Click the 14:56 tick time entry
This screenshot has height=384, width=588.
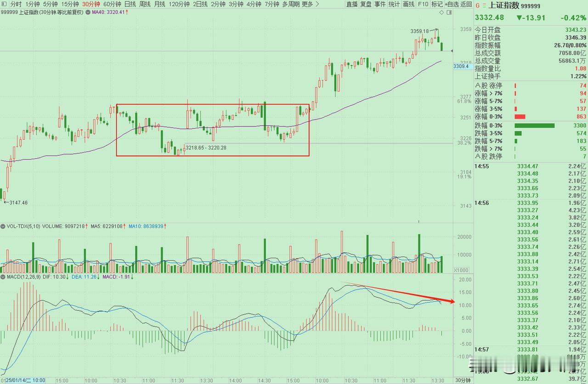click(482, 203)
